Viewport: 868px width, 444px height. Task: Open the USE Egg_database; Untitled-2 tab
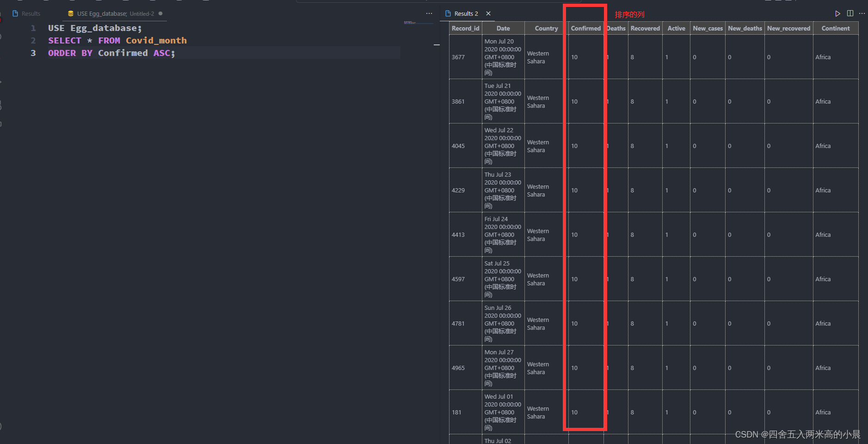(x=115, y=14)
